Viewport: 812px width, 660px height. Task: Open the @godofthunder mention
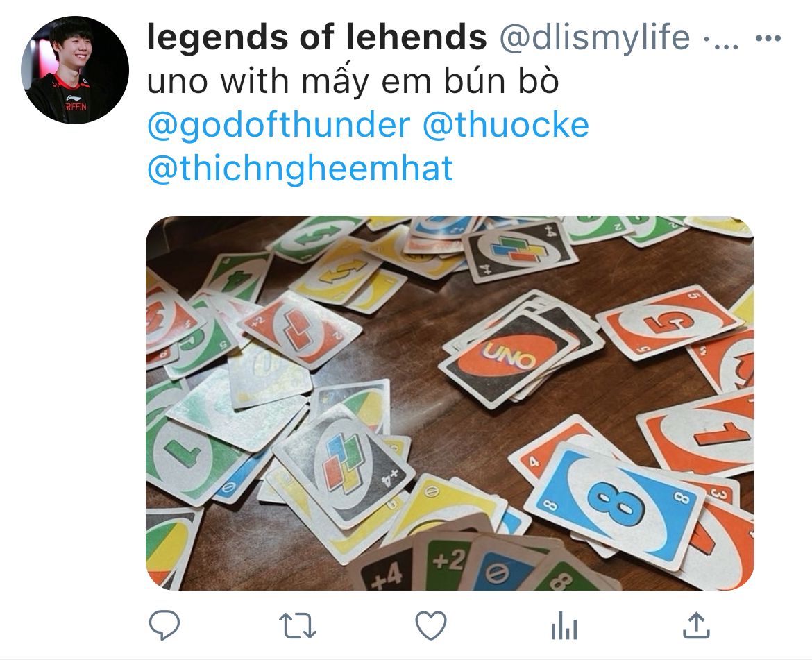(x=278, y=126)
